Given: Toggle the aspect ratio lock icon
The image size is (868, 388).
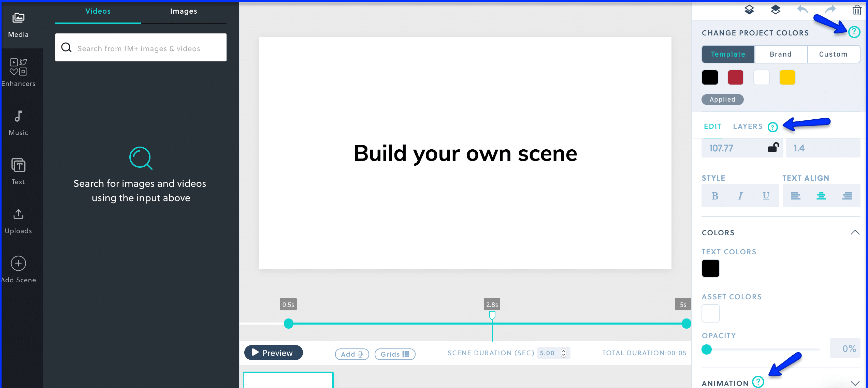Looking at the screenshot, I should coord(773,148).
